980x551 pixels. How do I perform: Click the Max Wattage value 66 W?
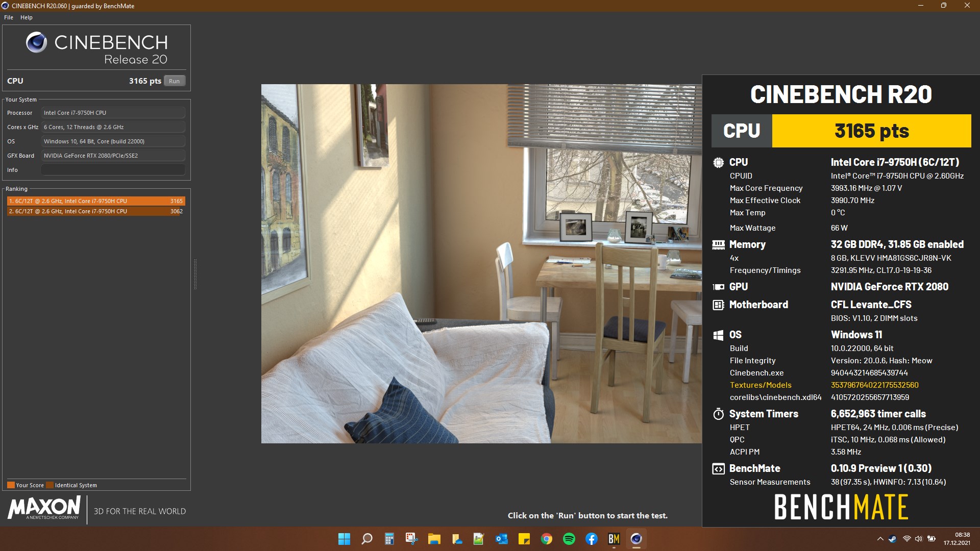coord(839,228)
